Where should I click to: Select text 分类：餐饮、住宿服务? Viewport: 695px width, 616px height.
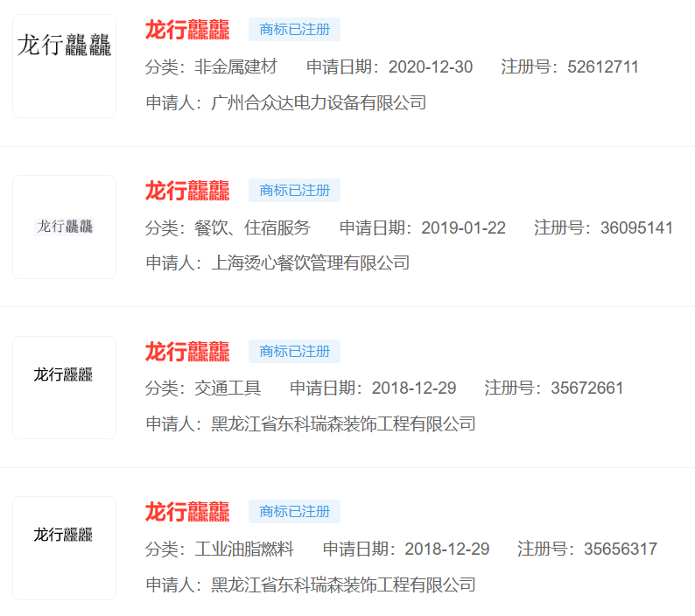click(x=228, y=227)
